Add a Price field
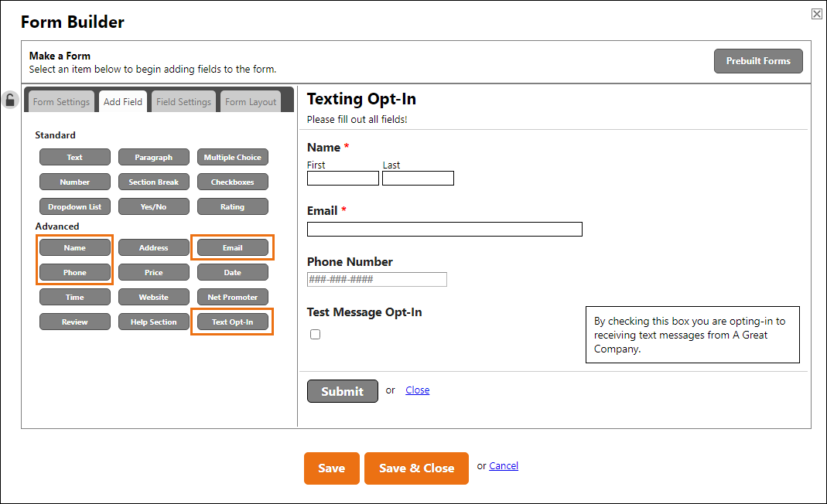This screenshot has height=504, width=827. (153, 273)
